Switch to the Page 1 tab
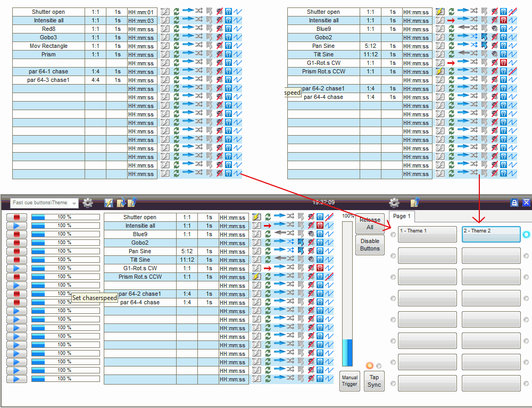 coord(402,216)
